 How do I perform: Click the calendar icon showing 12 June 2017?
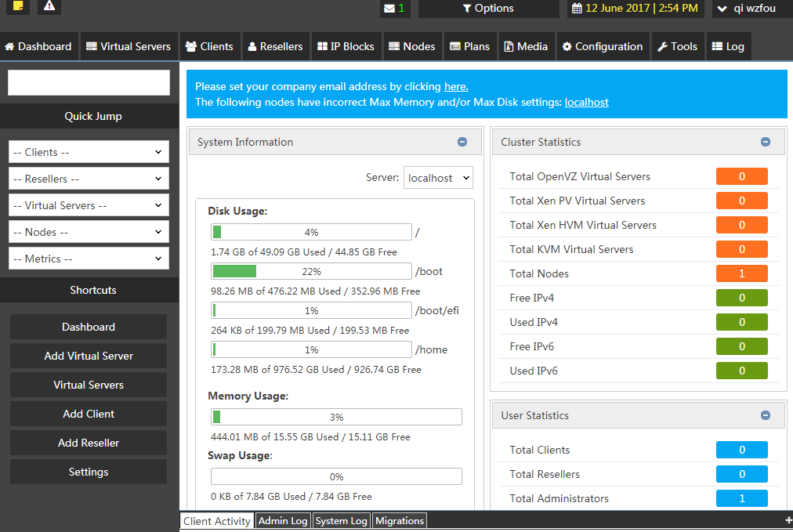[x=575, y=9]
